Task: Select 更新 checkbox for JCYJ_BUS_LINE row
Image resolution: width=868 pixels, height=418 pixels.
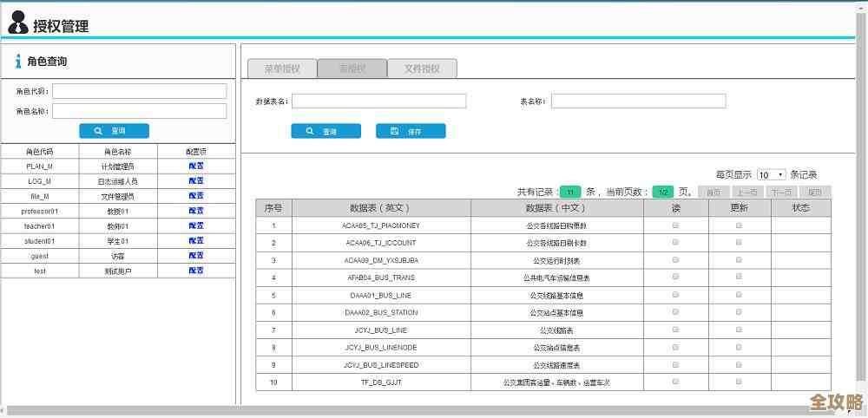Action: 739,330
